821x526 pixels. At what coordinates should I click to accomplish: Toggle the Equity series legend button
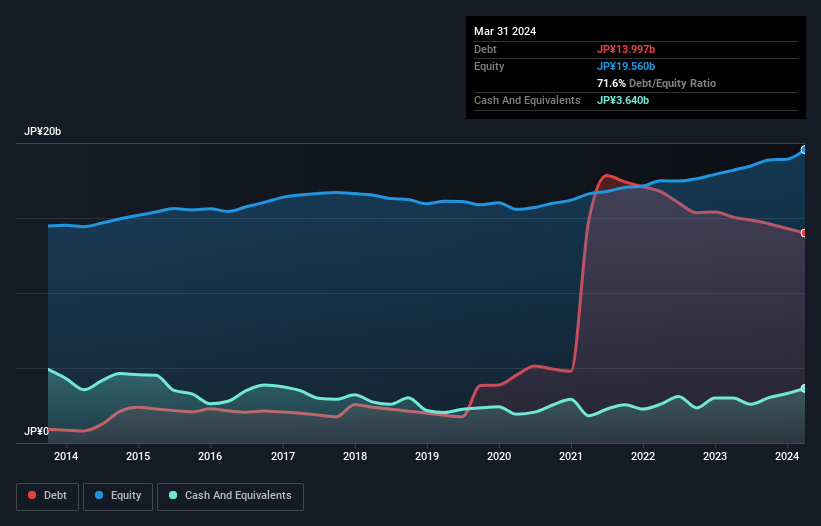click(118, 496)
